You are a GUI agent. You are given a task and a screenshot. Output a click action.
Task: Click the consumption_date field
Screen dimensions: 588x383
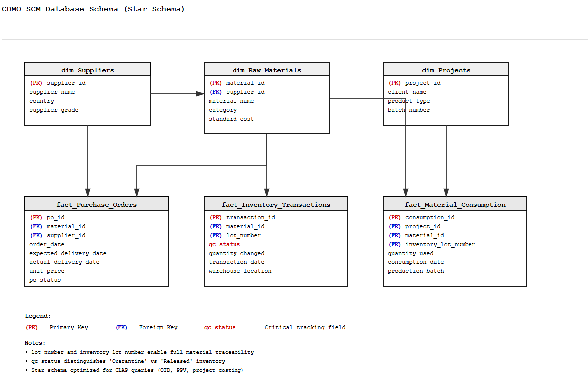click(x=416, y=262)
